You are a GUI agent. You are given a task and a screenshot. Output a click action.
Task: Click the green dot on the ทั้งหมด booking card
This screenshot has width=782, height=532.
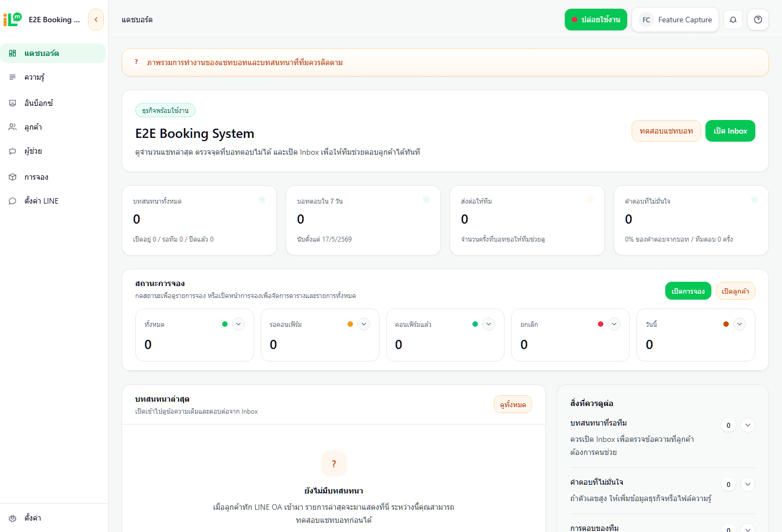point(225,324)
